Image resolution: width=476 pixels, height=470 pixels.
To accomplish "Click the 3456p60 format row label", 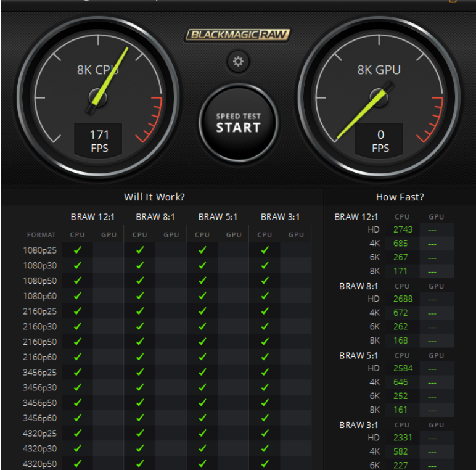I will coord(39,418).
